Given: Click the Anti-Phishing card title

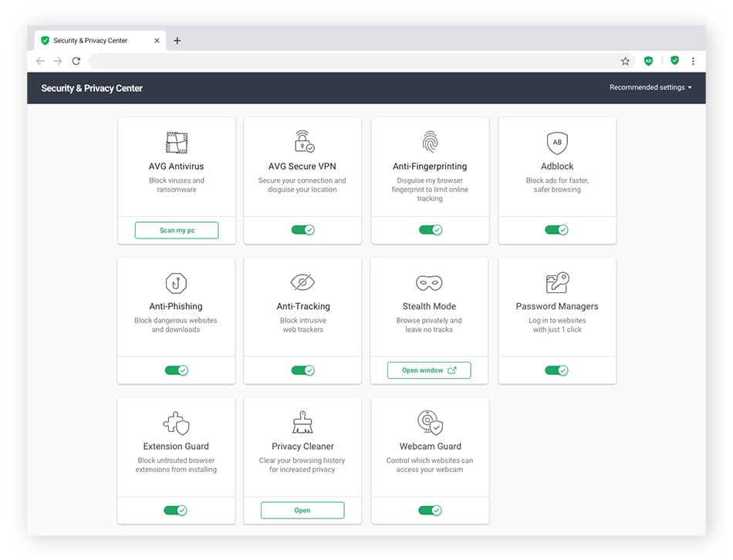Looking at the screenshot, I should click(176, 306).
